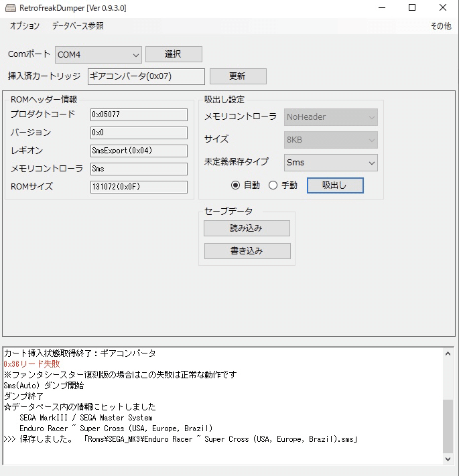Click the プロダクトコード field 0x05077
This screenshot has width=459, height=476.
click(x=139, y=114)
